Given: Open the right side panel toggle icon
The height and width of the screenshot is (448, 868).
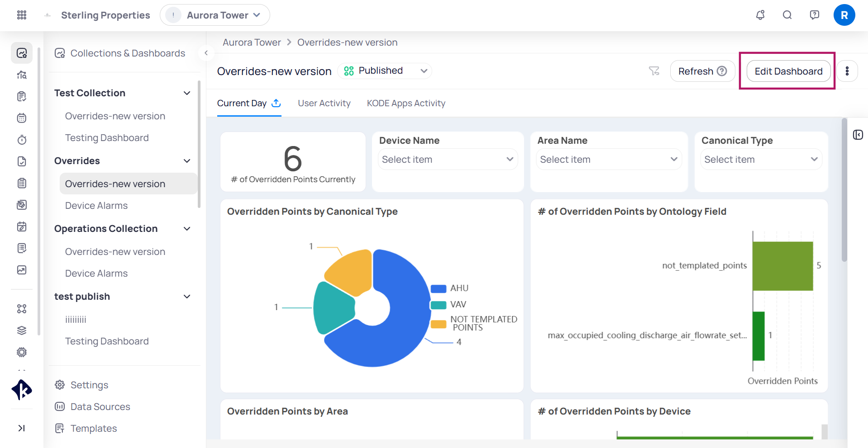Looking at the screenshot, I should point(858,135).
